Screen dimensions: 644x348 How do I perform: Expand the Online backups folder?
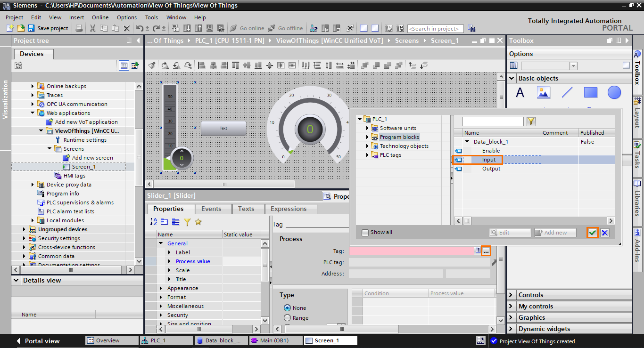click(x=33, y=86)
